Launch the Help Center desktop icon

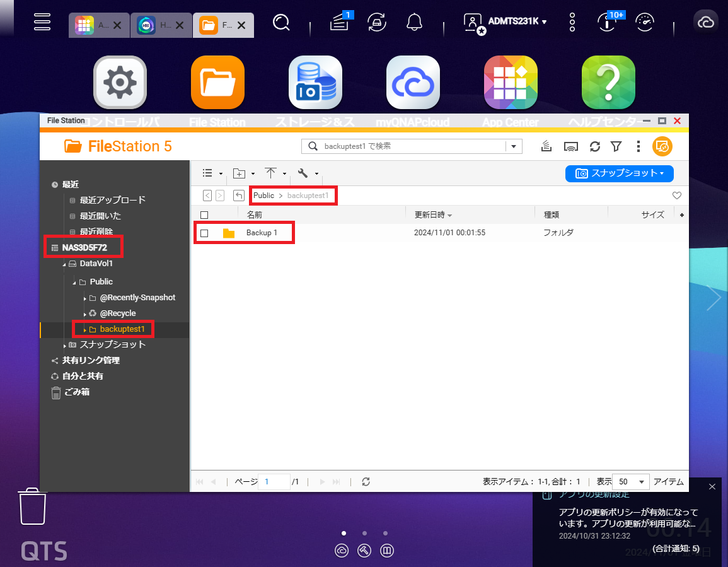tap(608, 82)
